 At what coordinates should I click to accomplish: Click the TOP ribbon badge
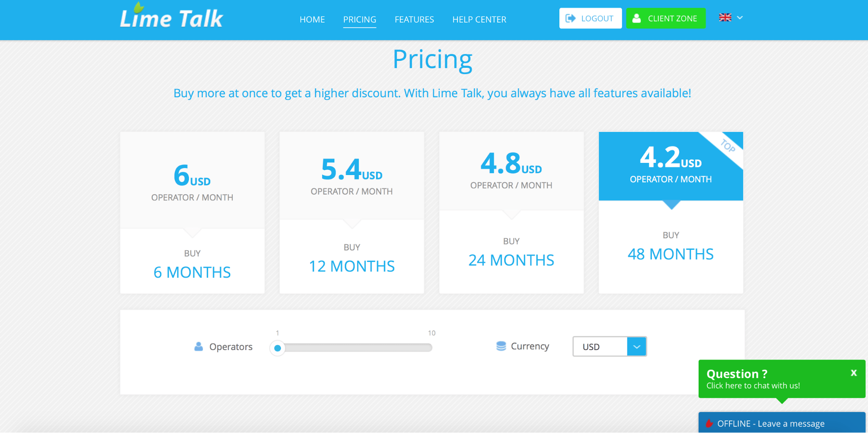click(x=728, y=146)
